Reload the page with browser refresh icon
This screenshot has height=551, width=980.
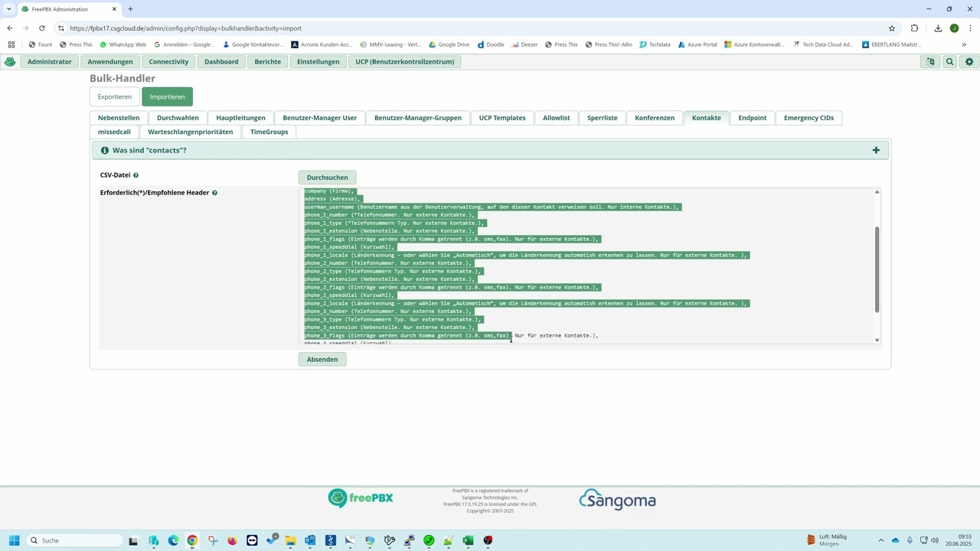(x=42, y=28)
